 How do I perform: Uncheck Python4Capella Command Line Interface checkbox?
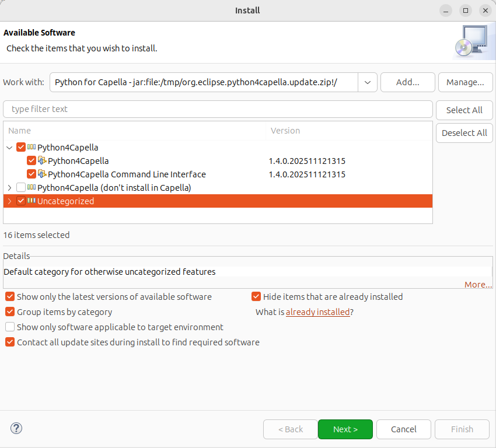[x=32, y=174]
